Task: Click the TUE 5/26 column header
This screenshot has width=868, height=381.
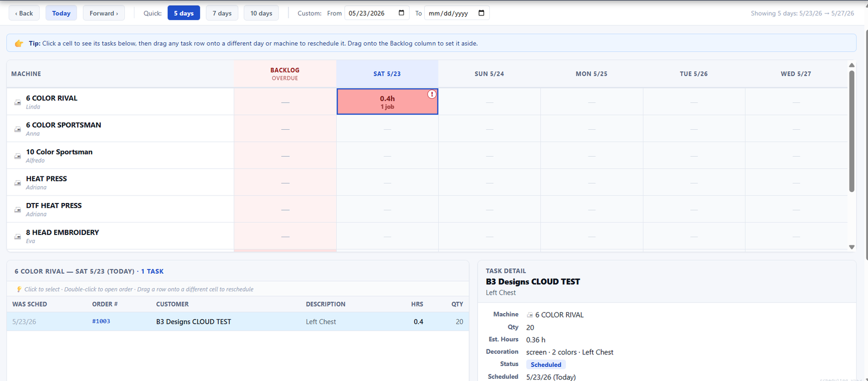Action: tap(693, 74)
